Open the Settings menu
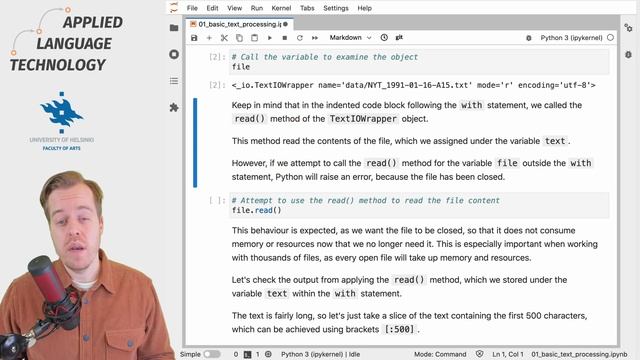Image resolution: width=640 pixels, height=360 pixels. tap(336, 8)
